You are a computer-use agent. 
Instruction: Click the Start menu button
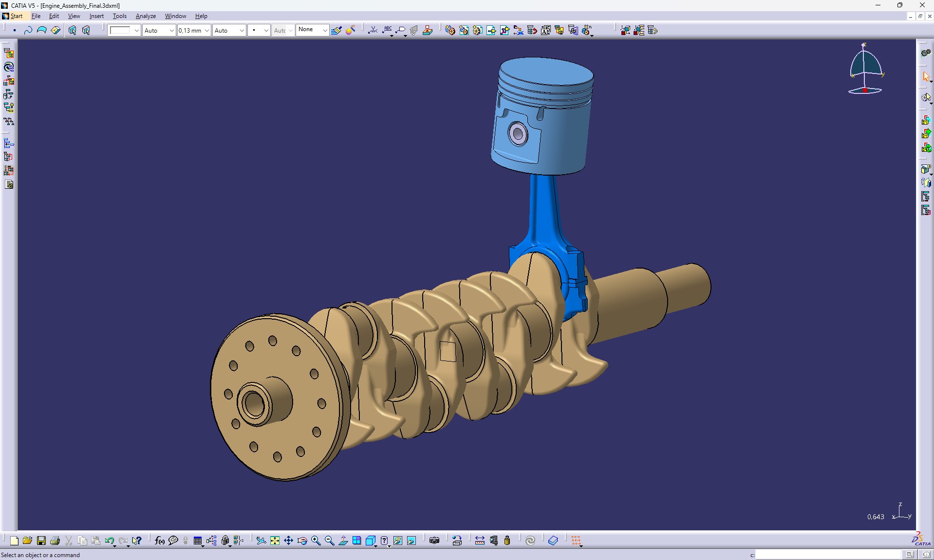pyautogui.click(x=16, y=16)
